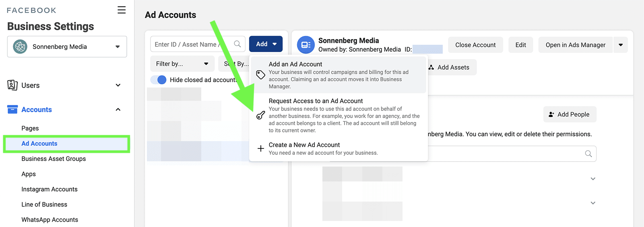Click the Close Account button
644x227 pixels.
pyautogui.click(x=475, y=45)
